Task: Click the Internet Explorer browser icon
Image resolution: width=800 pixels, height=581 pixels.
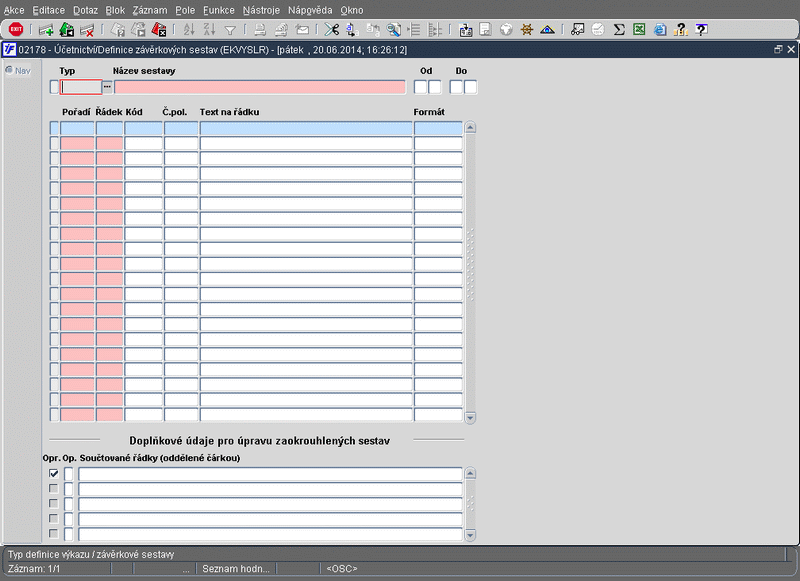Action: pos(660,30)
